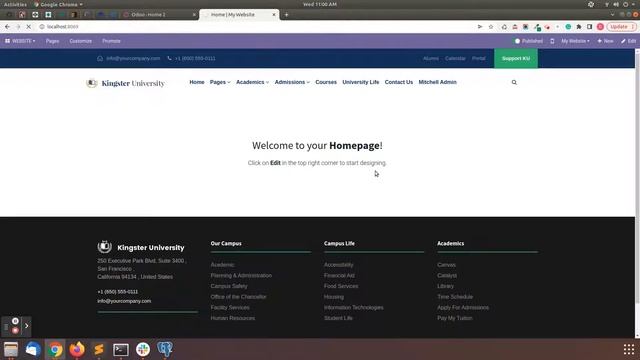Viewport: 640px width, 360px height.
Task: Expand the screen recorder panel arrow
Action: [x=27, y=326]
